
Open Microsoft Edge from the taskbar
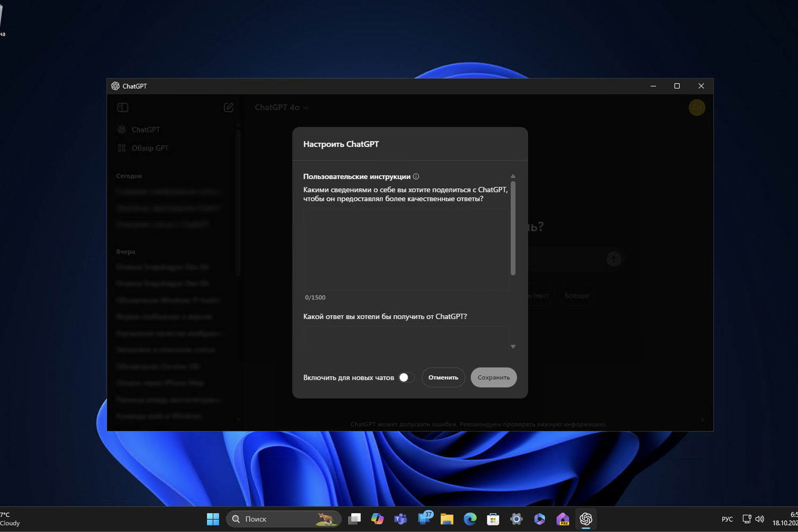[470, 519]
